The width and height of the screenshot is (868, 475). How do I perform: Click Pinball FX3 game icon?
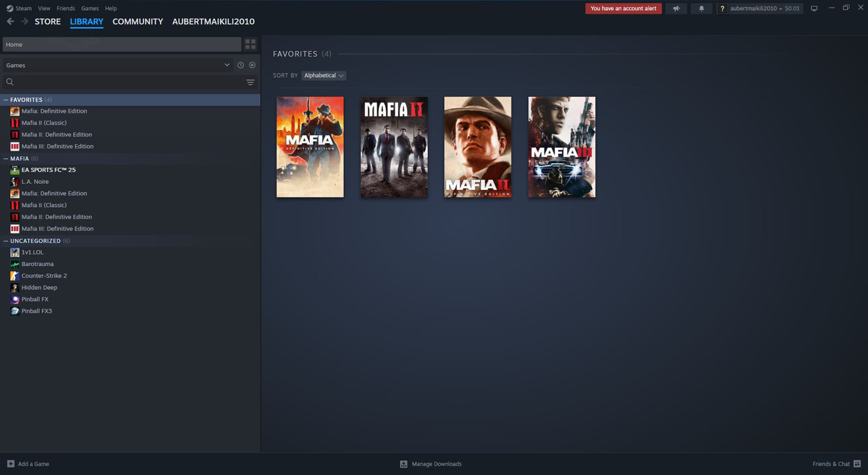[15, 311]
